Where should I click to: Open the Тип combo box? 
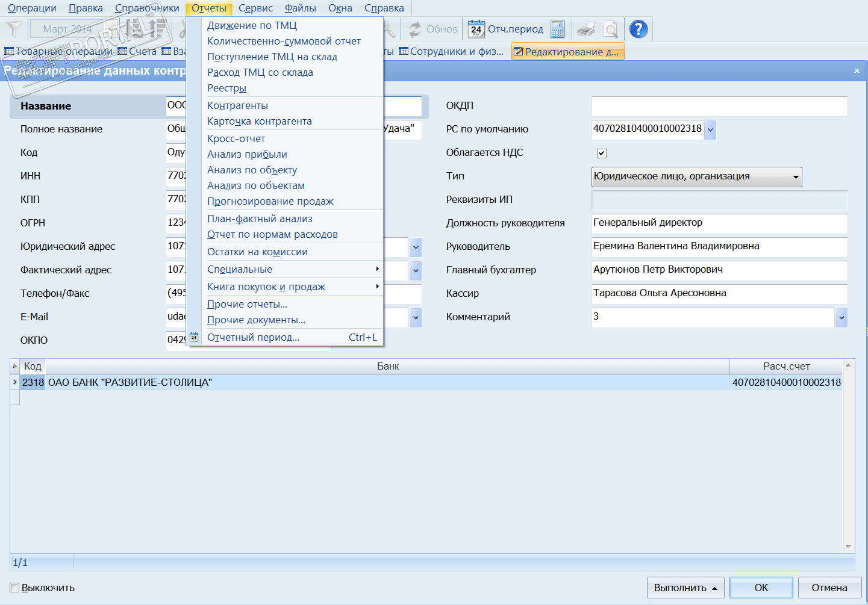697,176
